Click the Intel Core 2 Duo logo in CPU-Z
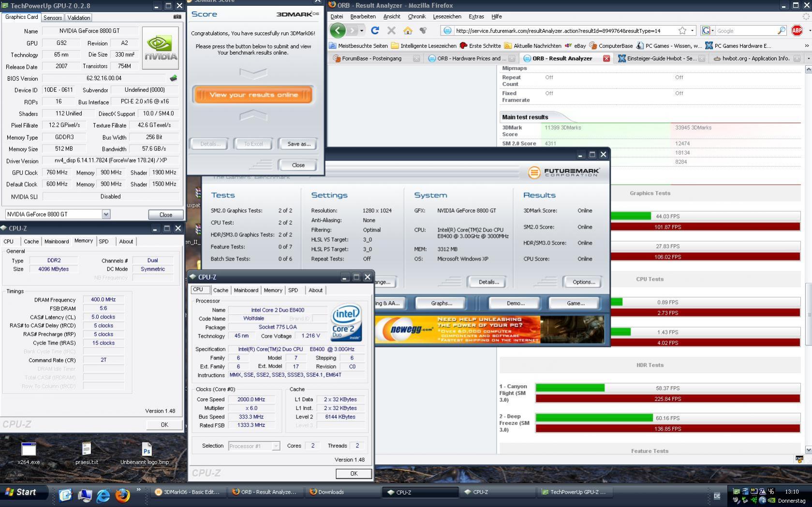The image size is (812, 507). pyautogui.click(x=346, y=322)
